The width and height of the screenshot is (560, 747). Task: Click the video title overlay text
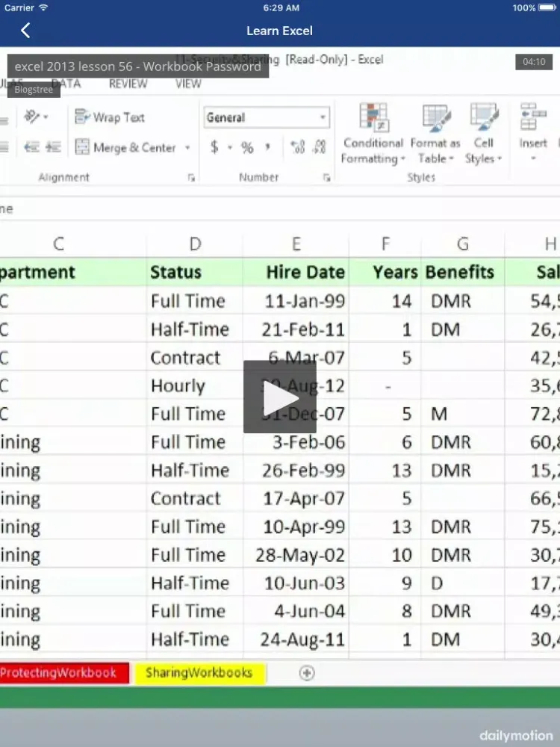(137, 66)
